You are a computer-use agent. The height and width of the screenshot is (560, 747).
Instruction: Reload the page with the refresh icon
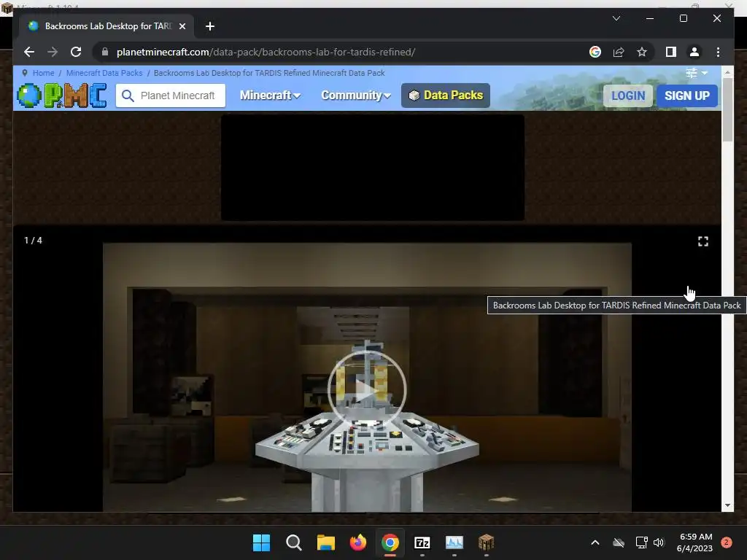(76, 52)
